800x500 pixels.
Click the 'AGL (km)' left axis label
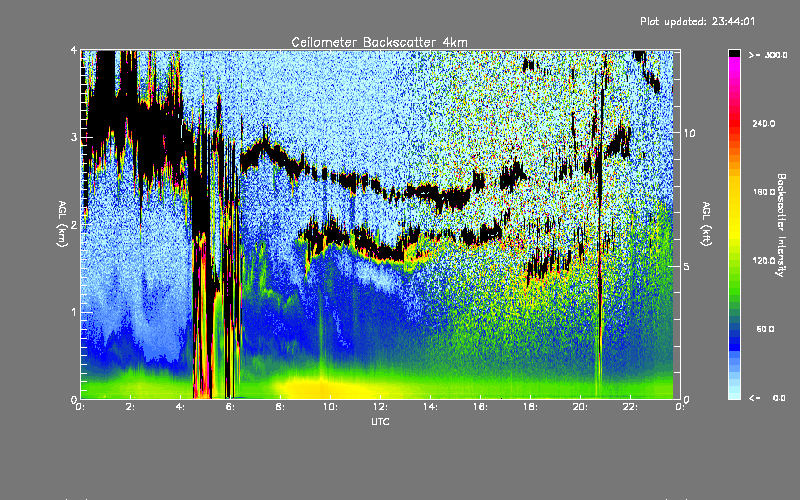(62, 224)
